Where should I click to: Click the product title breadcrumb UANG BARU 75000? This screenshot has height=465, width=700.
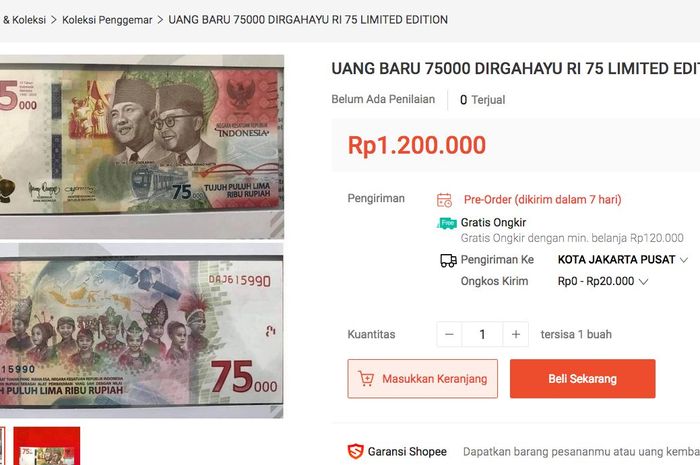click(308, 20)
